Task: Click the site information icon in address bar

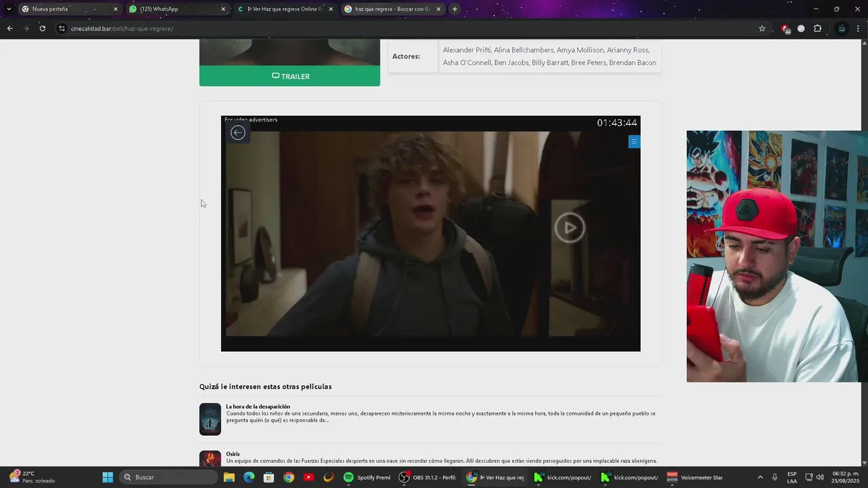Action: [62, 28]
